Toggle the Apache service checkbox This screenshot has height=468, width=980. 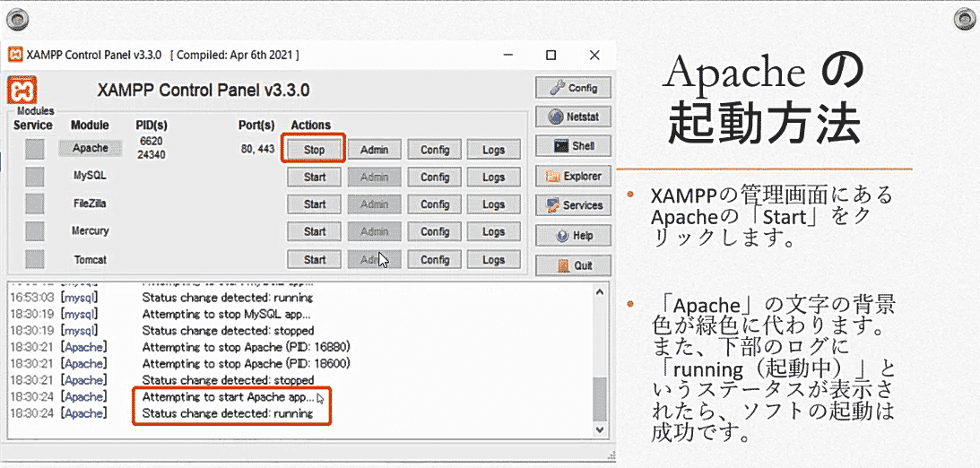coord(35,149)
